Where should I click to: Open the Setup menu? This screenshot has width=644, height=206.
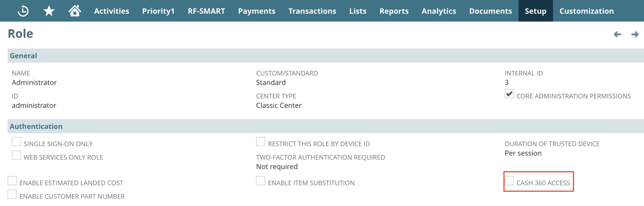point(536,11)
